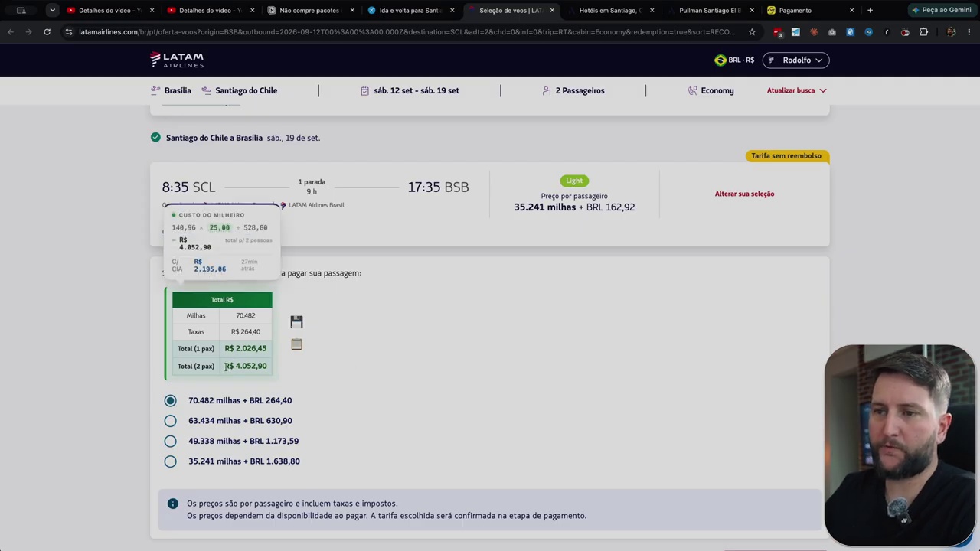Switch to Não compre pacotes tab
980x551 pixels.
tap(309, 10)
